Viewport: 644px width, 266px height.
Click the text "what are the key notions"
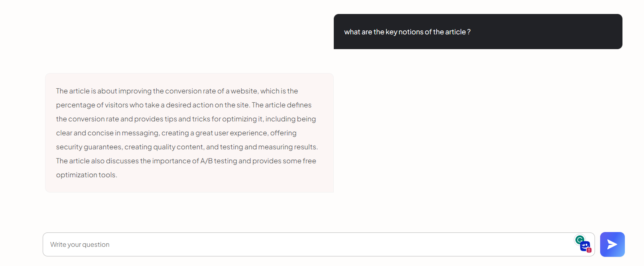point(384,32)
